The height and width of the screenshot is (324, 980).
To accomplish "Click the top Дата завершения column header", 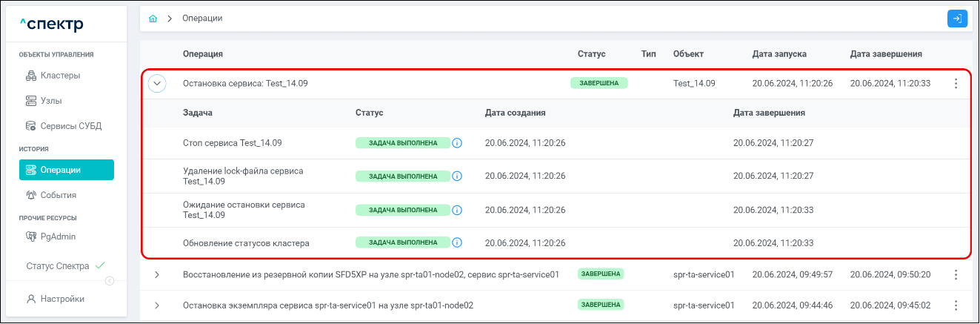I will [886, 54].
